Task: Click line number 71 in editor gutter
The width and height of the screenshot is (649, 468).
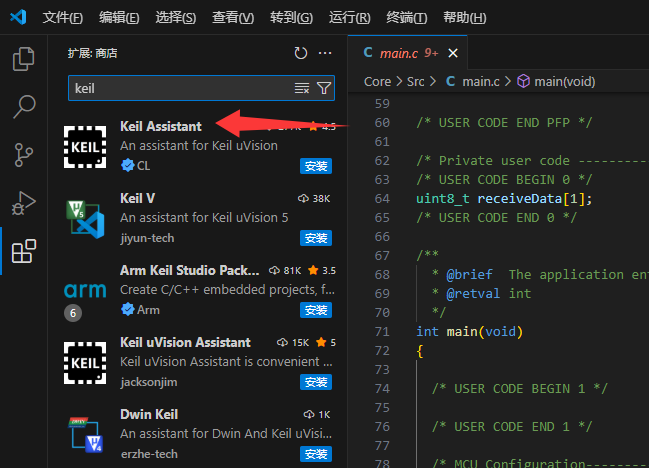Action: [382, 332]
